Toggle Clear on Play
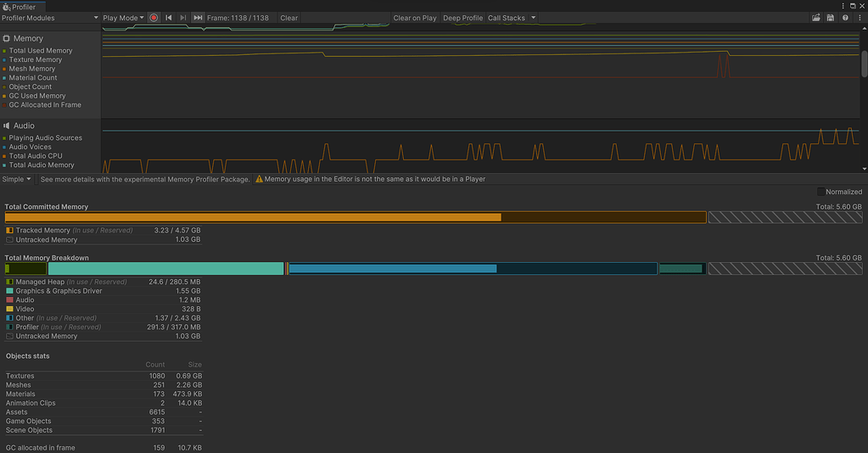This screenshot has width=868, height=453. pos(415,18)
